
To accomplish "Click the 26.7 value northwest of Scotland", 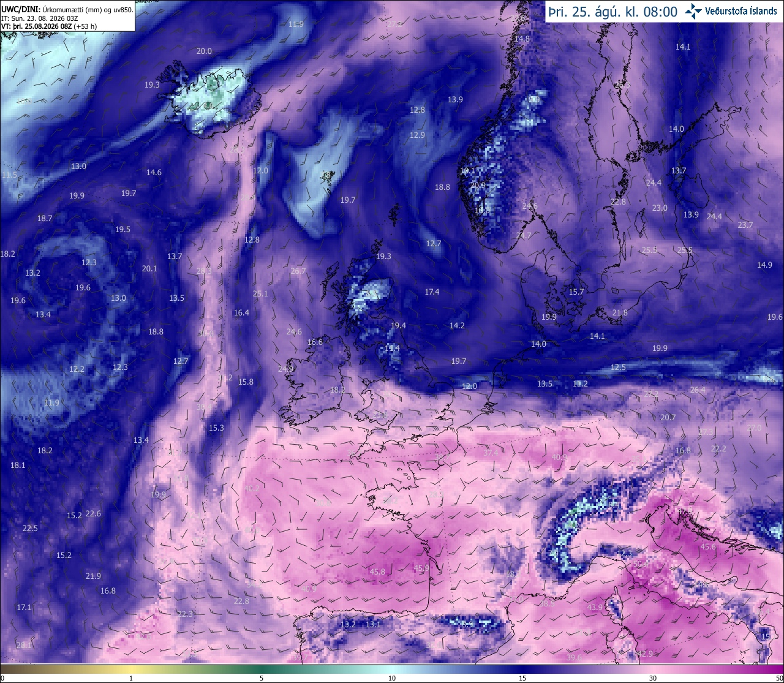I will click(298, 271).
